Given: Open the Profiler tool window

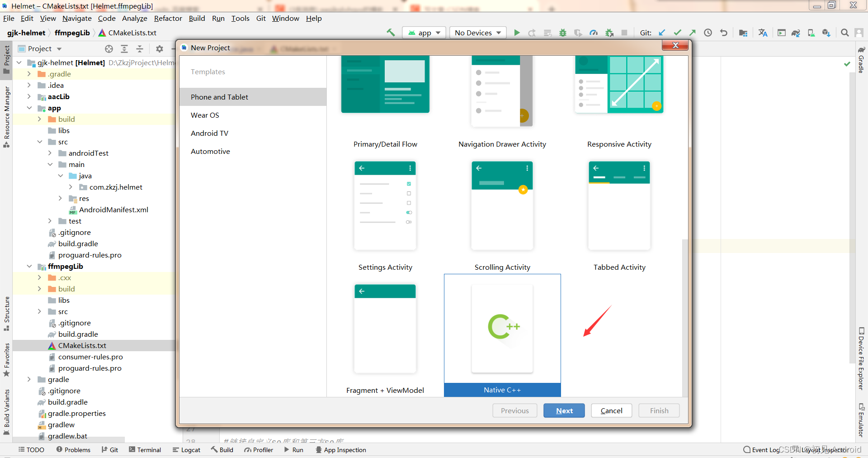Looking at the screenshot, I should pyautogui.click(x=259, y=450).
